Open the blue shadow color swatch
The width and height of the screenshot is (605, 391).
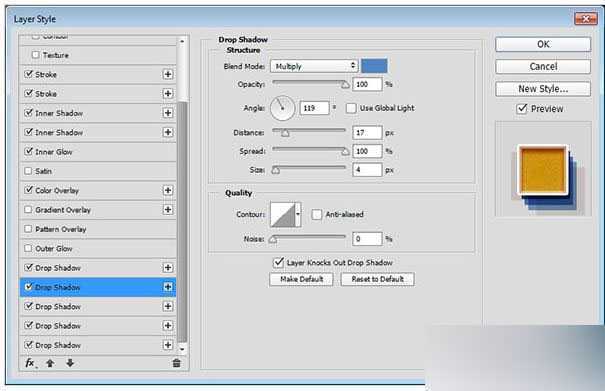coord(374,66)
